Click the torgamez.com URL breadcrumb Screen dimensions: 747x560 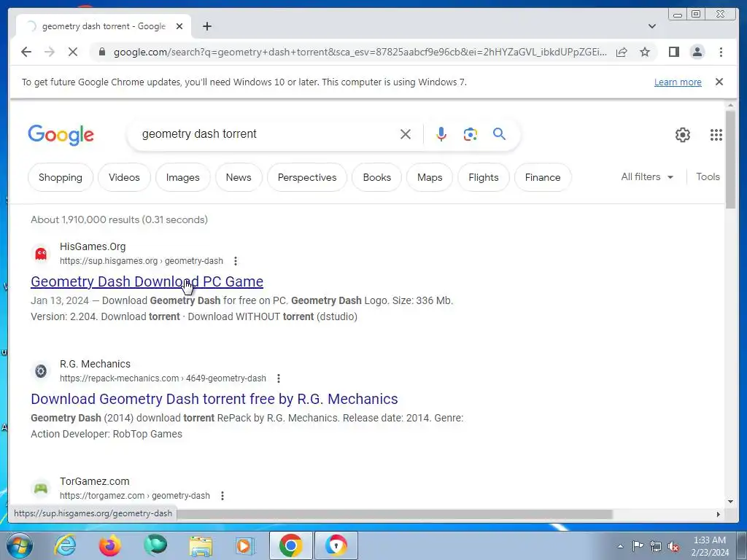pyautogui.click(x=135, y=496)
